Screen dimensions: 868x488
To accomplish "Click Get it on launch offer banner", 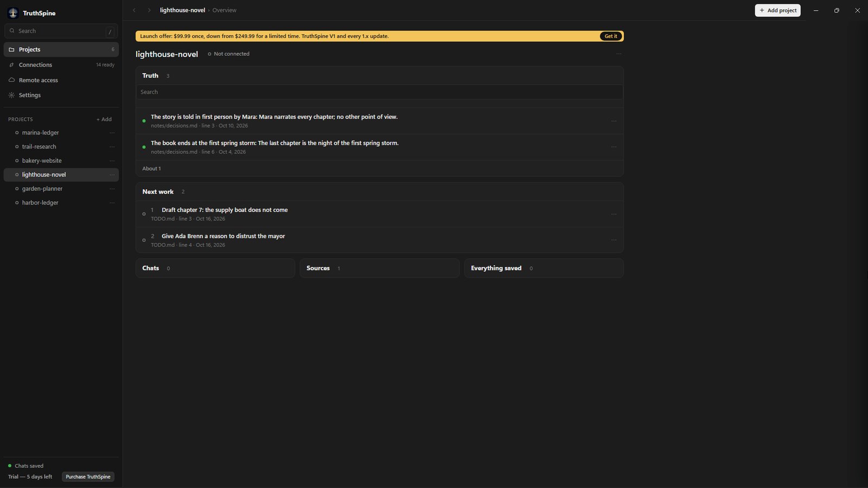I will tap(610, 36).
